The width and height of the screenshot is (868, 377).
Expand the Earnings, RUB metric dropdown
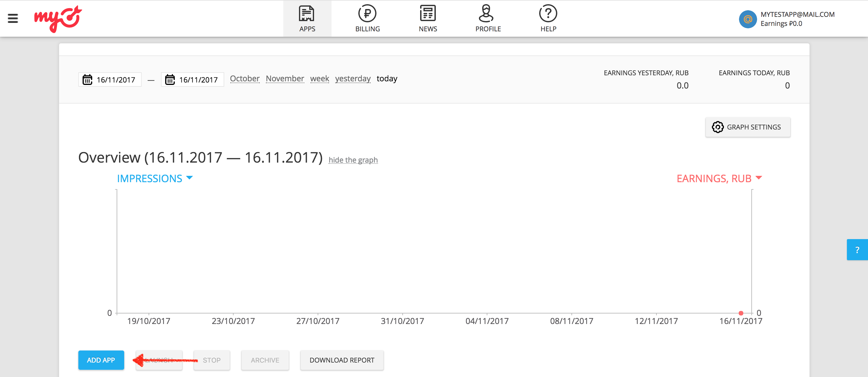click(x=719, y=178)
